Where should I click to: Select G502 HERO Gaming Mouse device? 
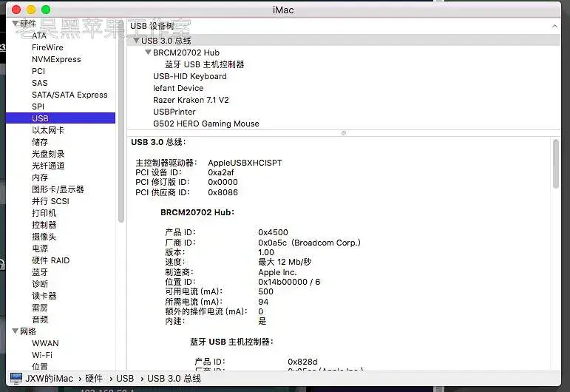coord(206,124)
